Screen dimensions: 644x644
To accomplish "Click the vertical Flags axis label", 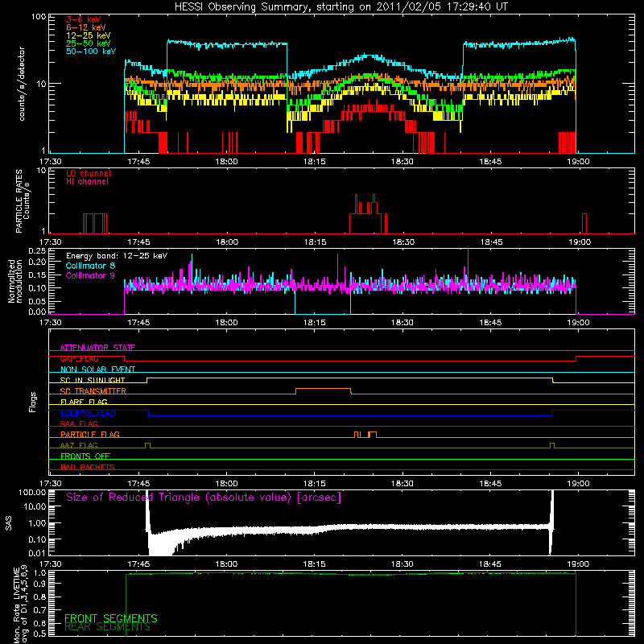I will coord(33,402).
